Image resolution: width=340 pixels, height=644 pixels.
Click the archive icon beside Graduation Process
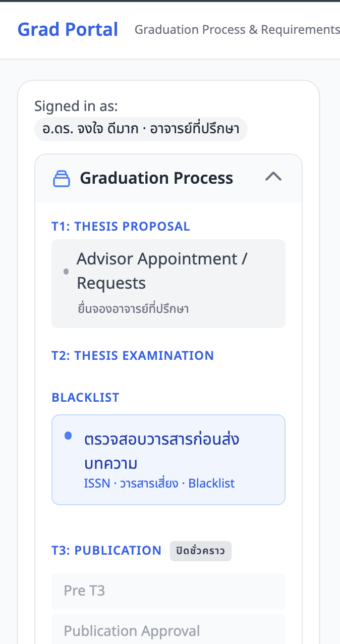(62, 178)
